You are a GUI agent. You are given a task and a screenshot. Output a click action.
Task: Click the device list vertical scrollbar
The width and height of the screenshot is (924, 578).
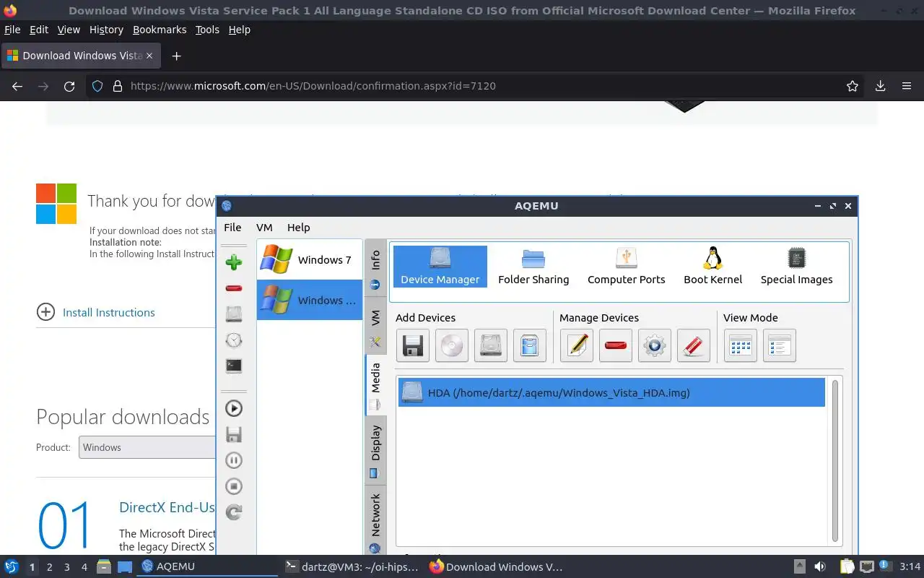[835, 460]
